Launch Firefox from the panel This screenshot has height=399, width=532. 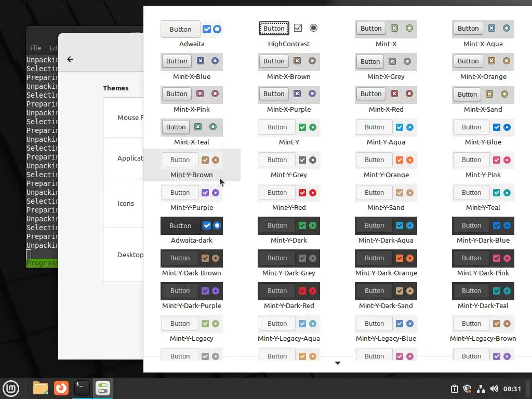click(61, 388)
